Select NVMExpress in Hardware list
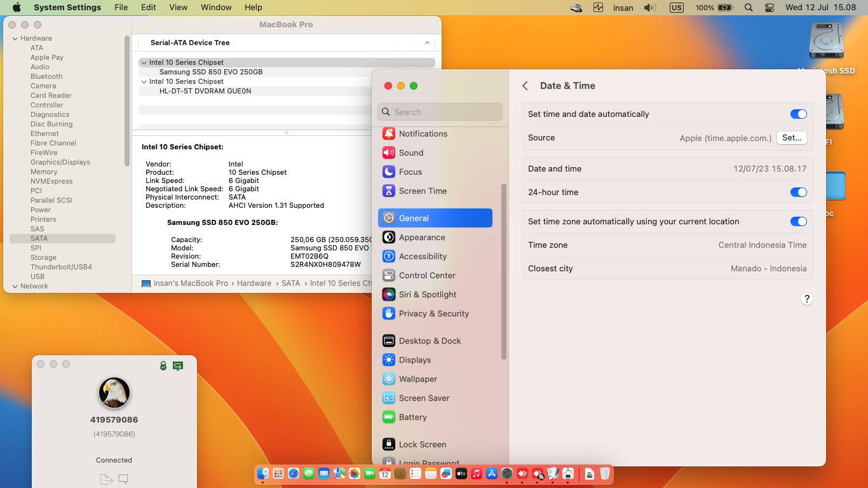 tap(51, 181)
